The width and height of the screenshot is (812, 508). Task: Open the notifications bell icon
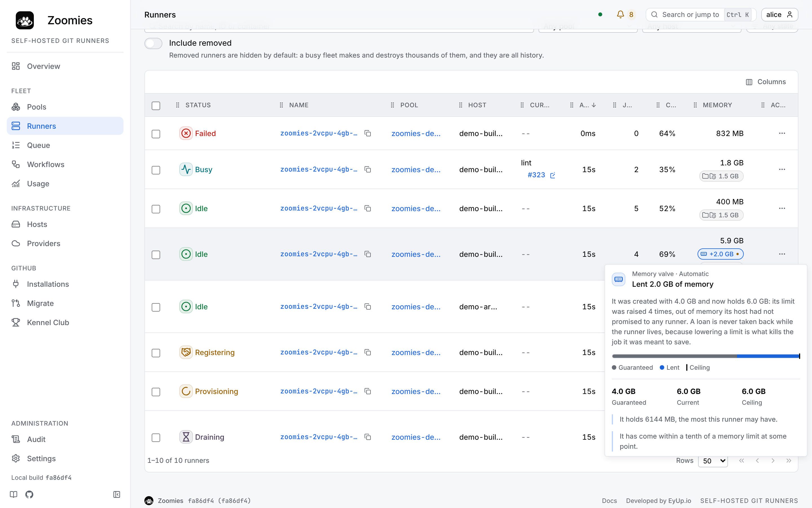pyautogui.click(x=620, y=14)
